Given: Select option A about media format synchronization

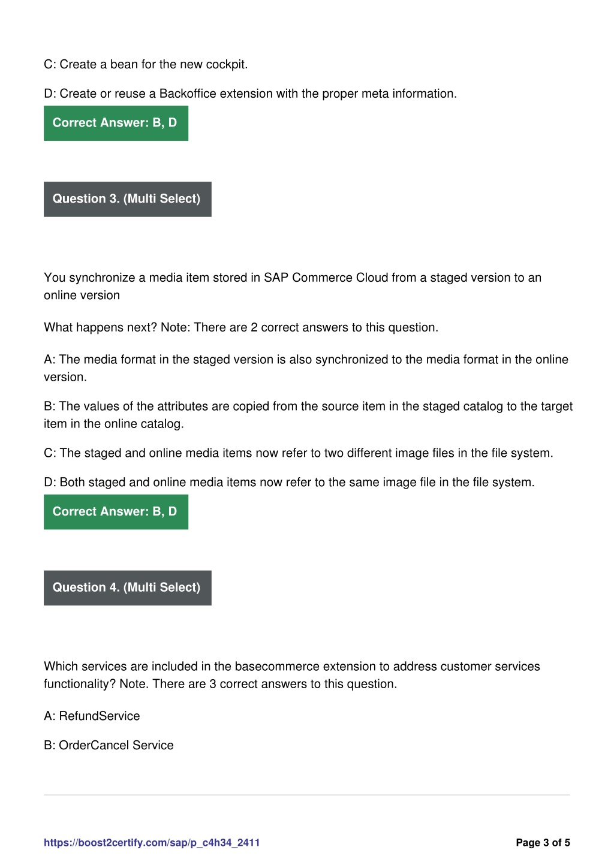Looking at the screenshot, I should [306, 368].
